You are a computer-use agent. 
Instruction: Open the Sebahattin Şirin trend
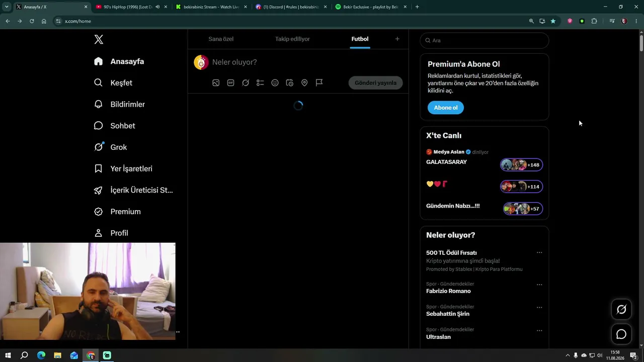448,314
